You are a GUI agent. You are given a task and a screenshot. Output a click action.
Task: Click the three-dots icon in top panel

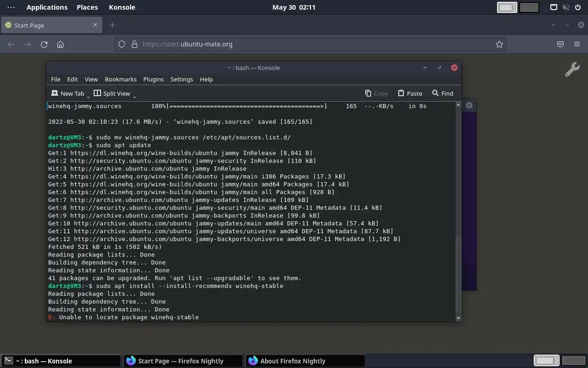point(11,7)
